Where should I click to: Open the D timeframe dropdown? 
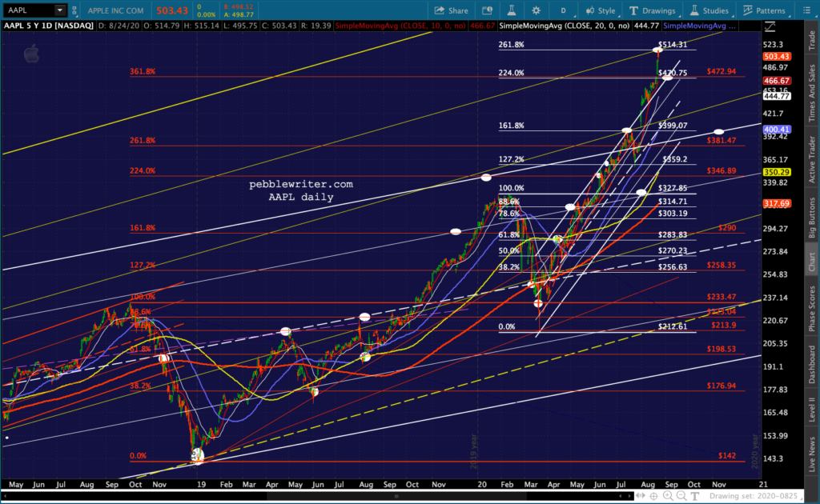[565, 10]
